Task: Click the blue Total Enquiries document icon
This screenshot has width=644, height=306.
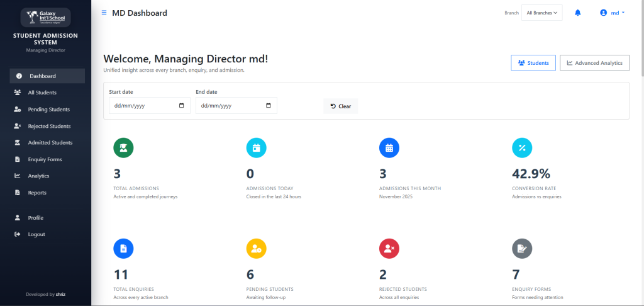Action: [x=123, y=249]
